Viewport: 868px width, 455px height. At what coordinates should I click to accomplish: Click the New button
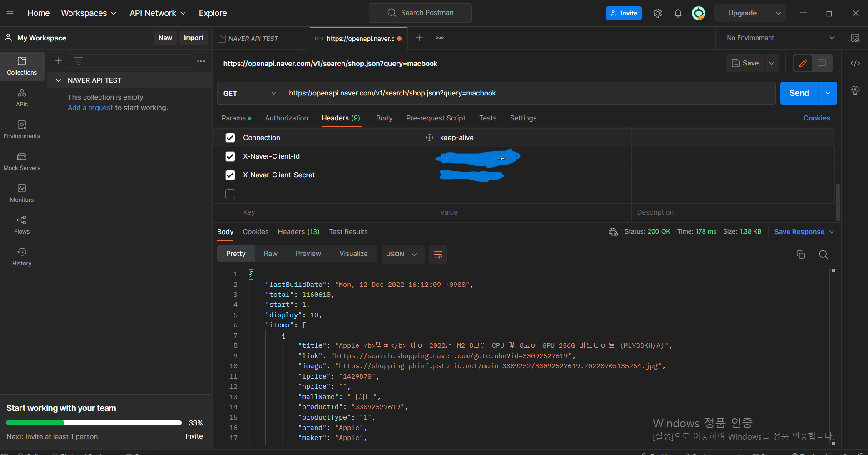click(165, 38)
